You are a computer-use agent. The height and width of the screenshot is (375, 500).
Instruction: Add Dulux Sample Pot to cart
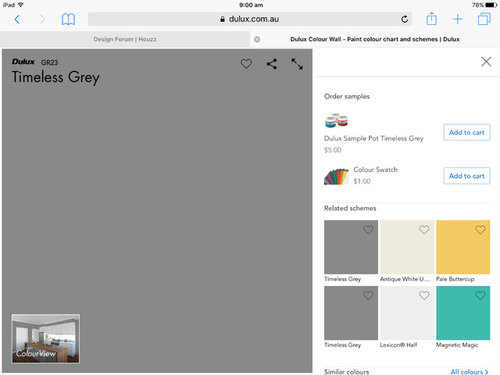coord(466,132)
